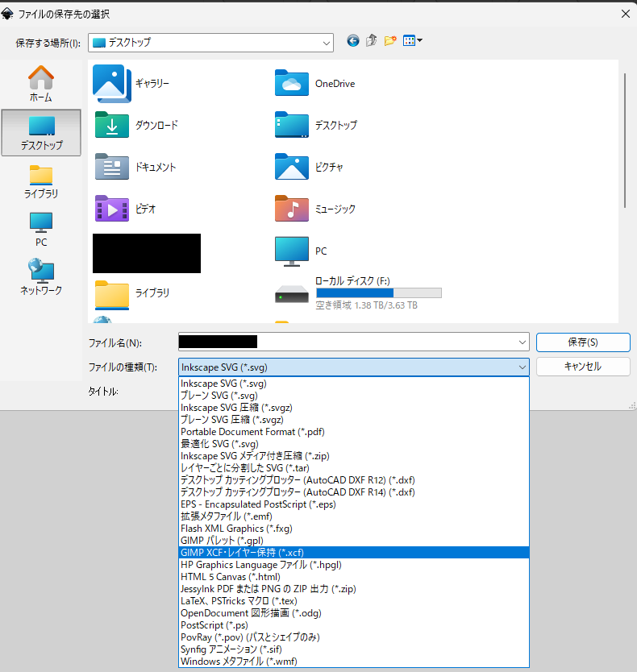Expand the 保存する場所 location dropdown
The width and height of the screenshot is (637, 672).
point(326,42)
